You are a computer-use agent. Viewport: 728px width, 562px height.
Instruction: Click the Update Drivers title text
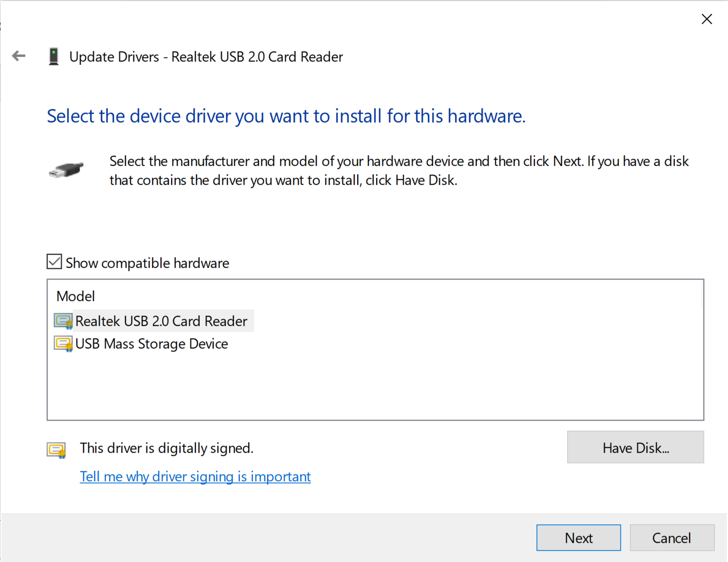[206, 56]
